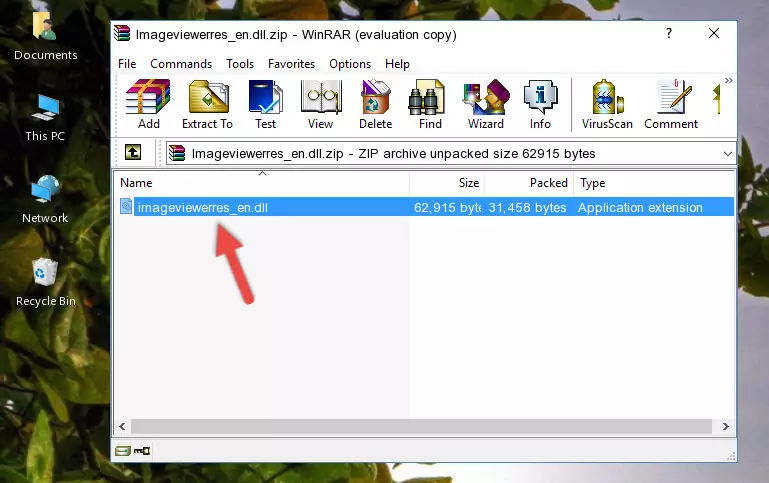Open the Documents desktop icon

[x=46, y=36]
